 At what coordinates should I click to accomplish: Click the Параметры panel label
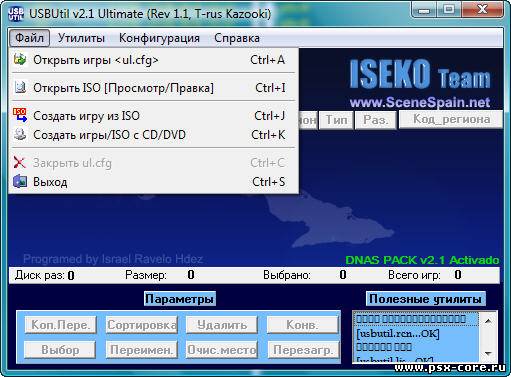pos(179,299)
